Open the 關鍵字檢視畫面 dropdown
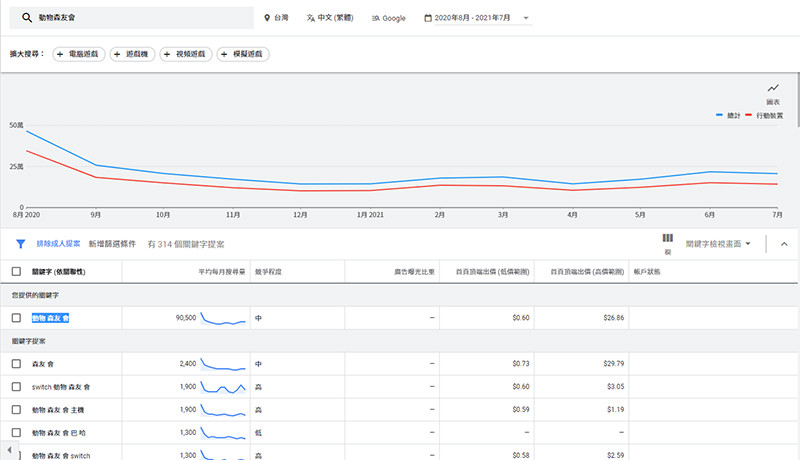The width and height of the screenshot is (800, 460). coord(718,244)
